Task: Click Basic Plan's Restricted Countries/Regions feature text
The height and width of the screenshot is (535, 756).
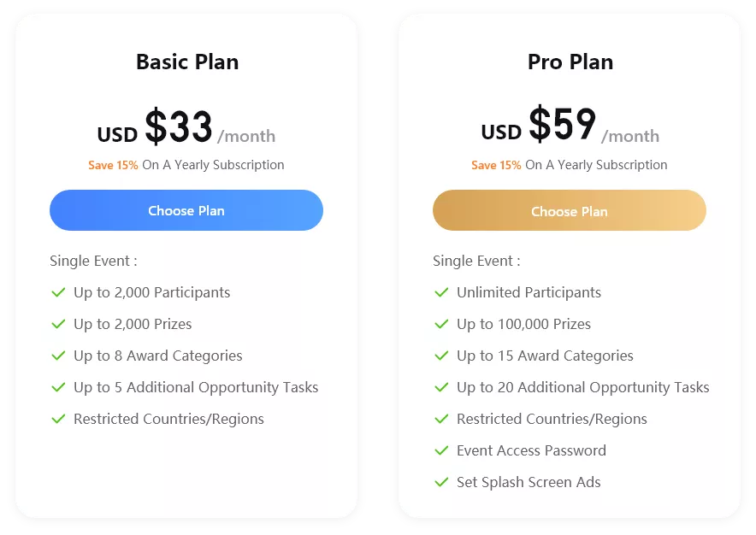Action: point(168,419)
